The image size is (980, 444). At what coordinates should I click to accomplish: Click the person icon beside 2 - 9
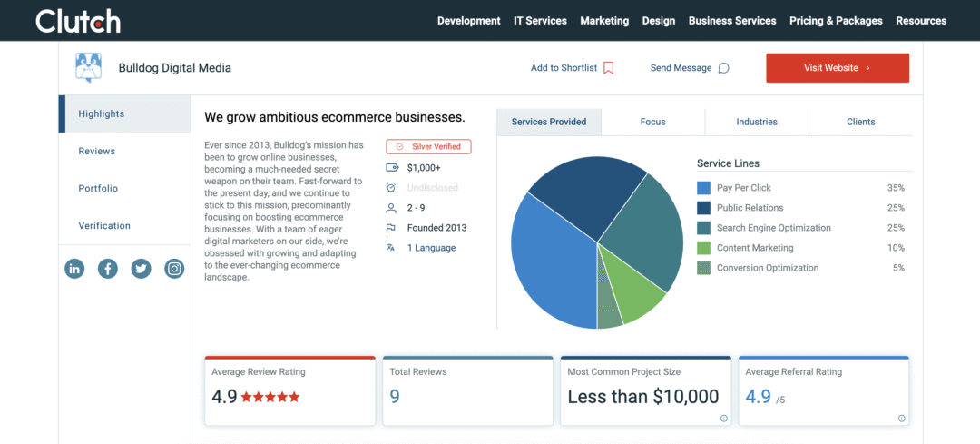tap(391, 208)
